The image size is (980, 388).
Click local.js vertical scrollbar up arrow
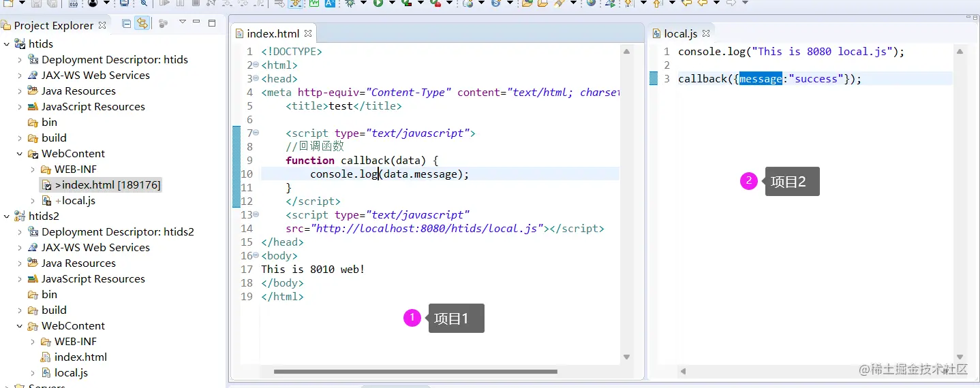tap(960, 51)
